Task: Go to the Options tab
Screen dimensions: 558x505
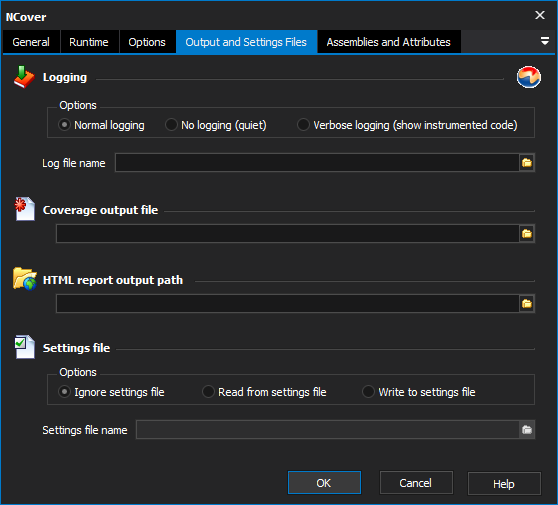Action: pyautogui.click(x=147, y=42)
